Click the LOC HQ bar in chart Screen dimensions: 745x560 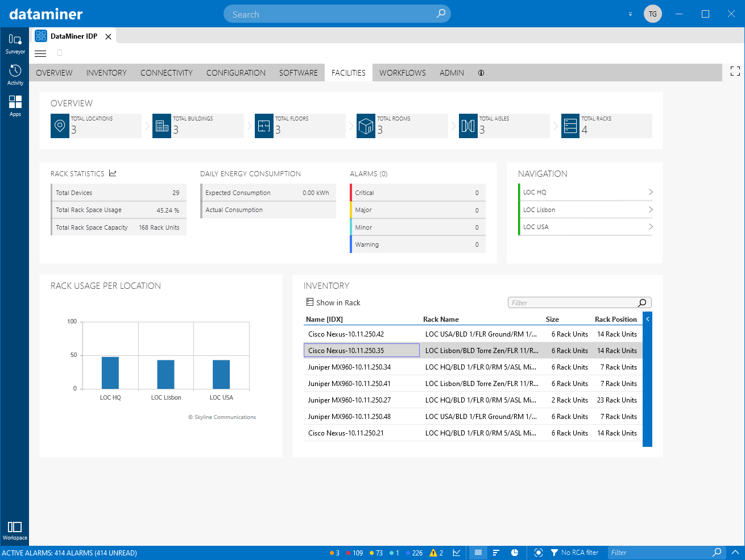[110, 373]
